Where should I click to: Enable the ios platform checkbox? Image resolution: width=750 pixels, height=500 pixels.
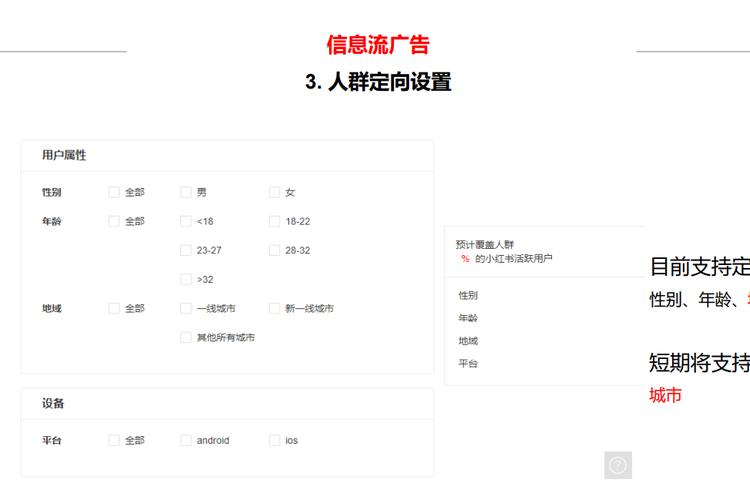pyautogui.click(x=275, y=440)
